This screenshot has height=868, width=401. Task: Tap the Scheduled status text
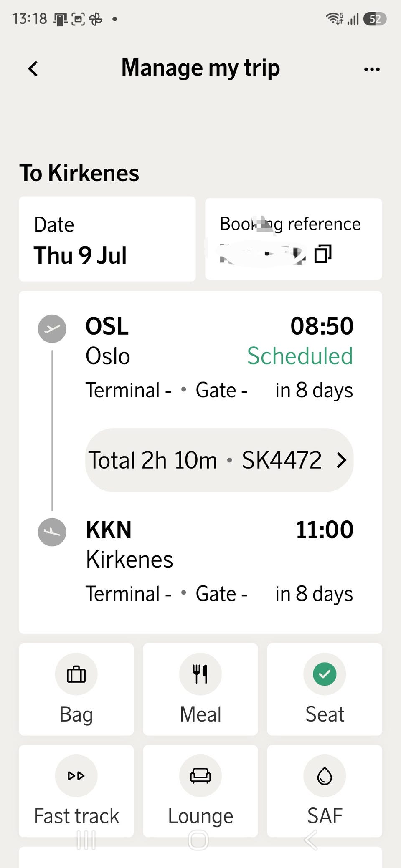(300, 356)
